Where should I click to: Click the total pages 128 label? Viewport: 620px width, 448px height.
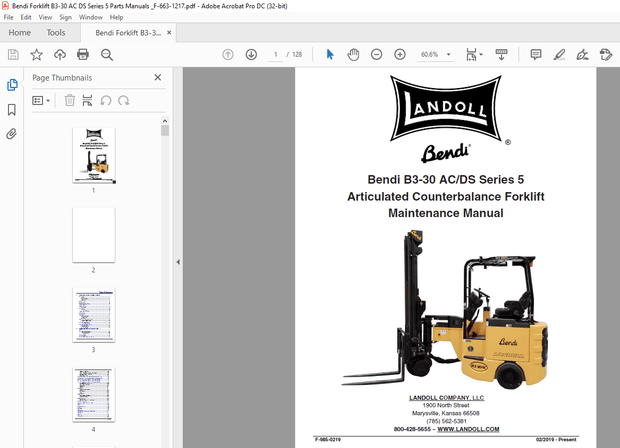point(297,55)
